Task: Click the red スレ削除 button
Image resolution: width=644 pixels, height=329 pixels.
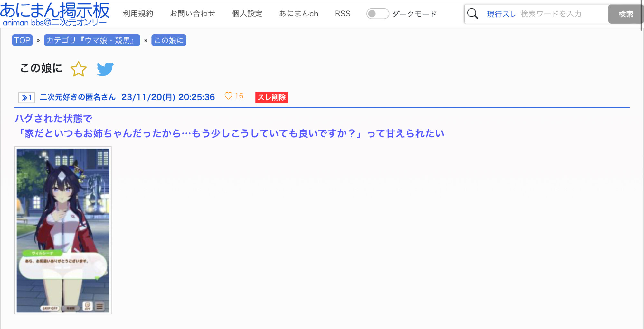Action: tap(271, 97)
